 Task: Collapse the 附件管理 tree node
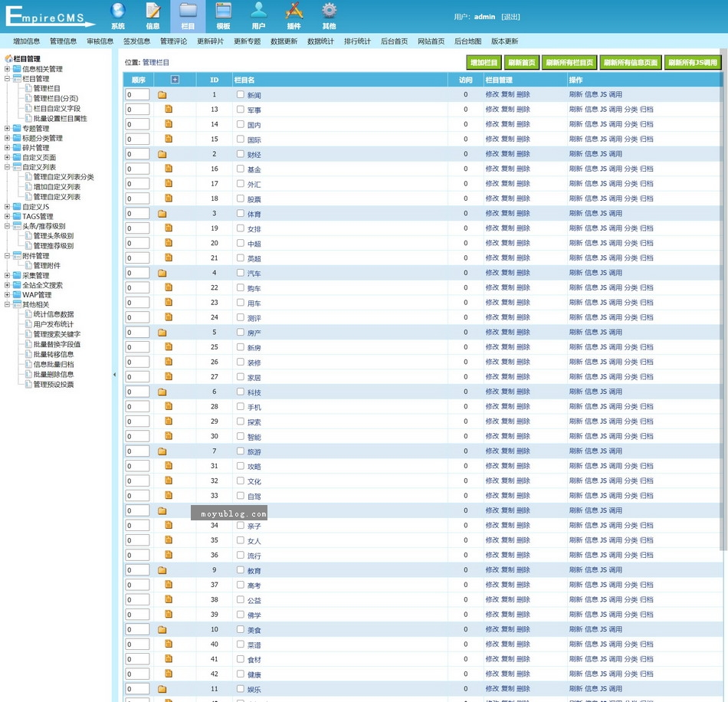click(7, 256)
